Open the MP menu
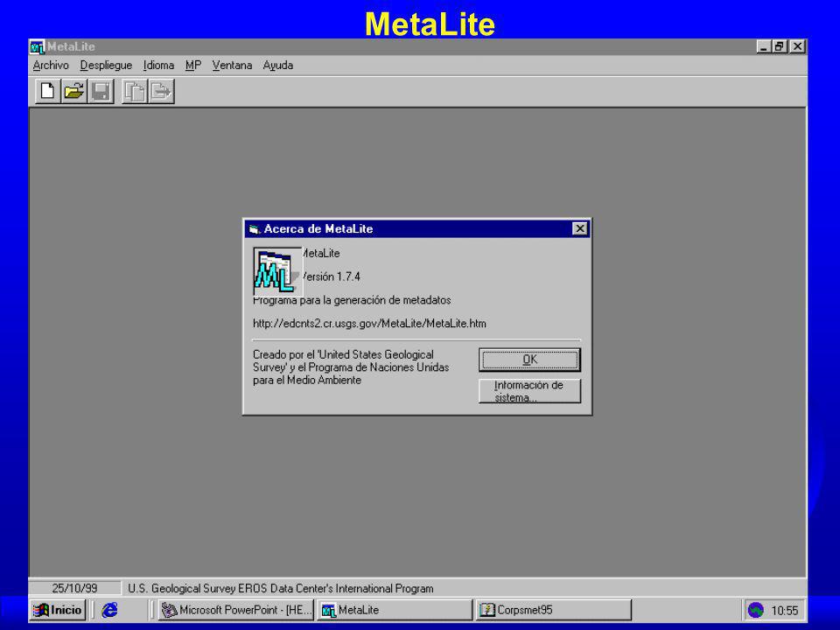 (193, 66)
